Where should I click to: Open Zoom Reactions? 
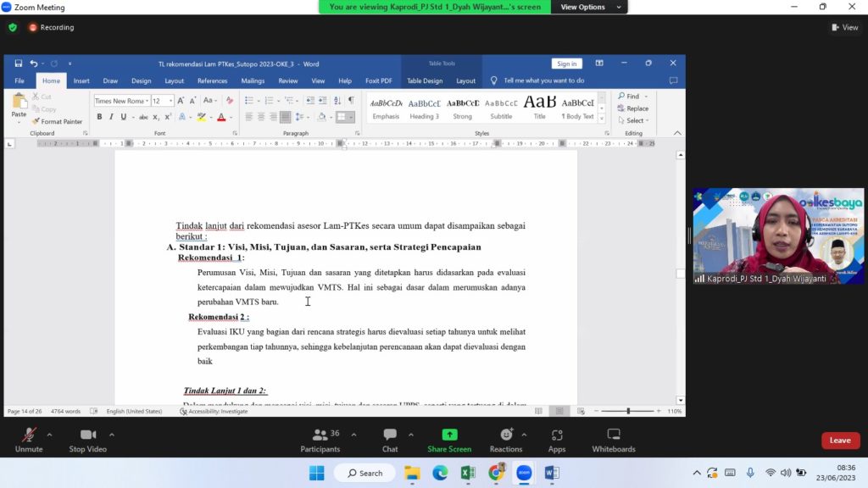tap(506, 441)
